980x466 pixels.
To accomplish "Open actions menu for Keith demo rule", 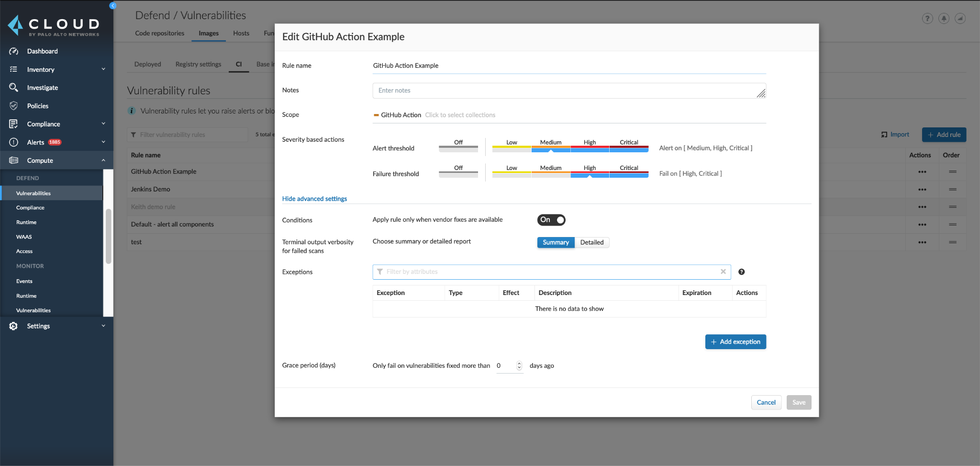I will click(x=922, y=207).
